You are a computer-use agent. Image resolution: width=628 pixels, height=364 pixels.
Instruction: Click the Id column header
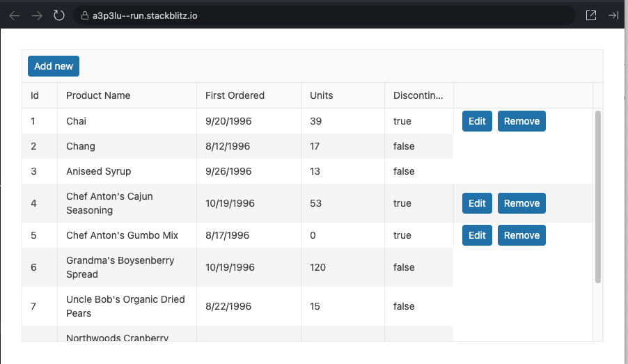tap(35, 95)
